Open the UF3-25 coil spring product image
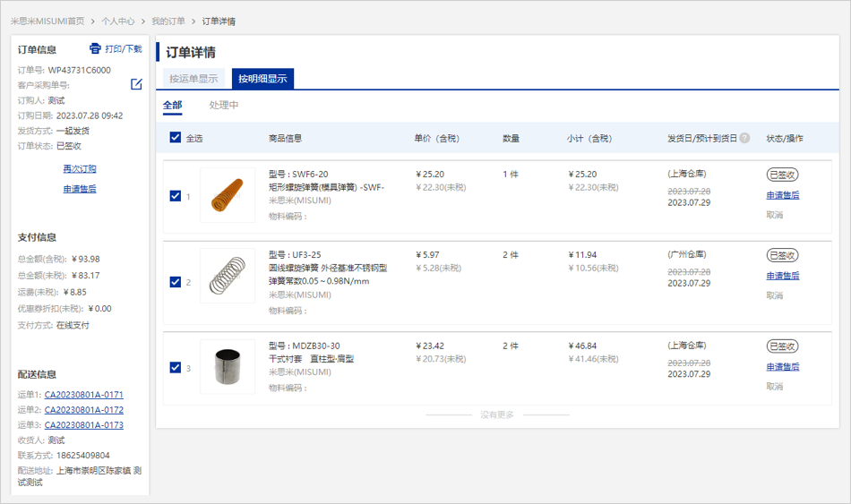This screenshot has width=851, height=504. coord(228,276)
